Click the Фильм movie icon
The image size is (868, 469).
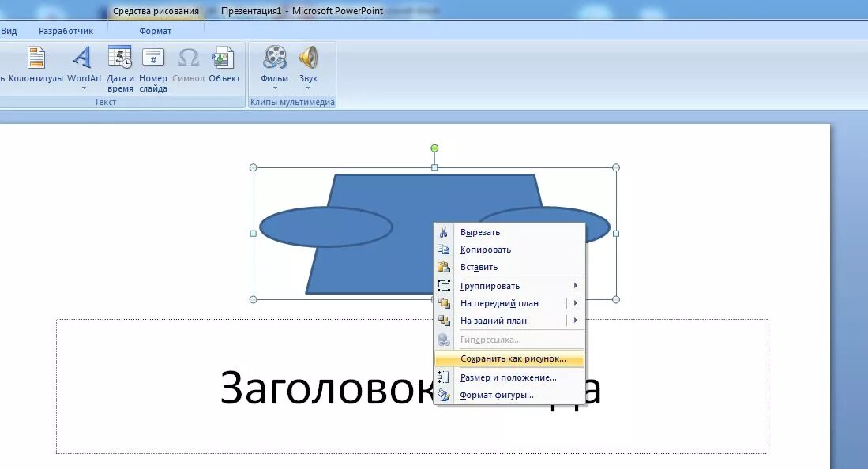(x=275, y=58)
